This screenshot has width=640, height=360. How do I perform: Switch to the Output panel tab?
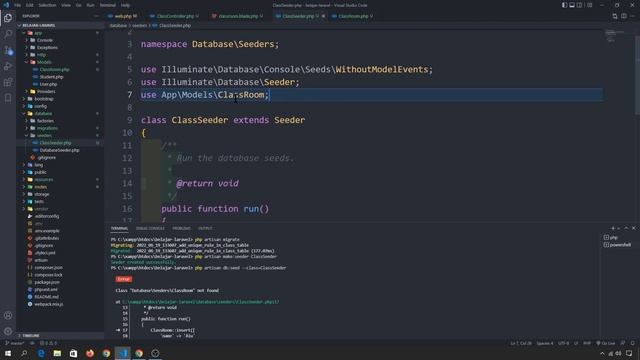(x=205, y=228)
